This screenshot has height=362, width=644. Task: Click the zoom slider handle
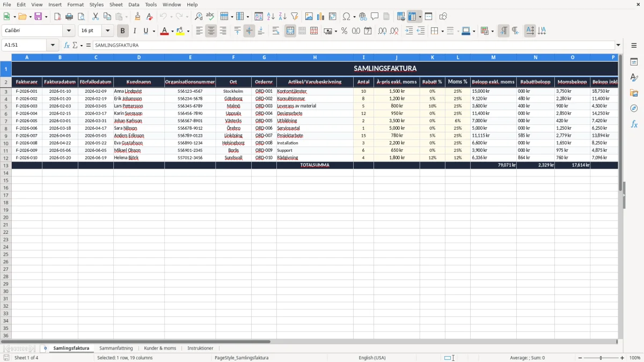(601, 358)
